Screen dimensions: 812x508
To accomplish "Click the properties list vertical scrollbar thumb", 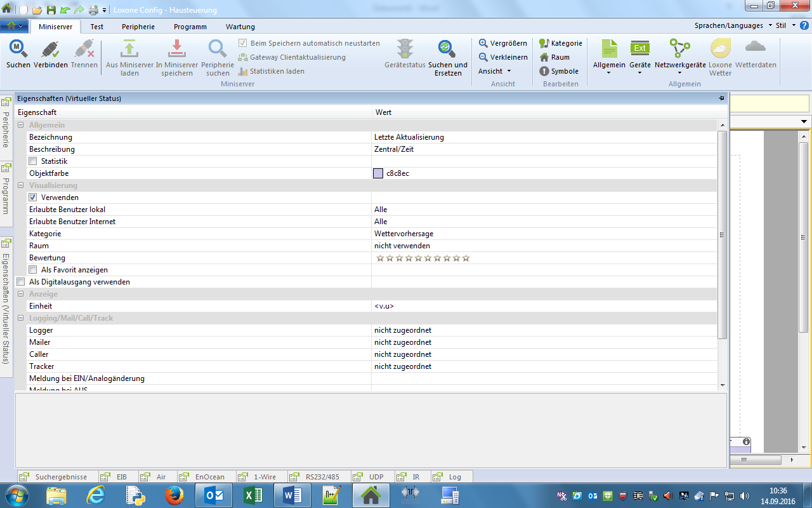I will (x=722, y=235).
